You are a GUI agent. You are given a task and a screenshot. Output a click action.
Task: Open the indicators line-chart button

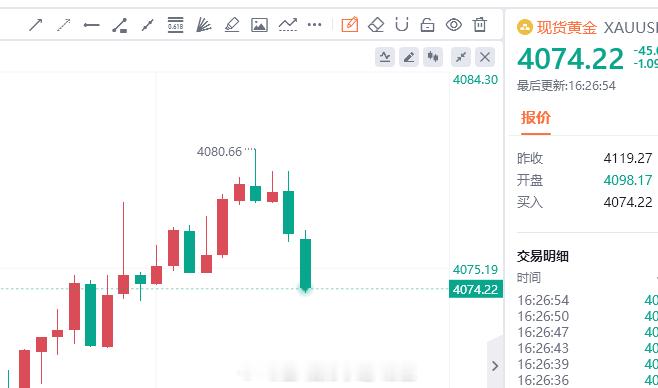tap(385, 57)
